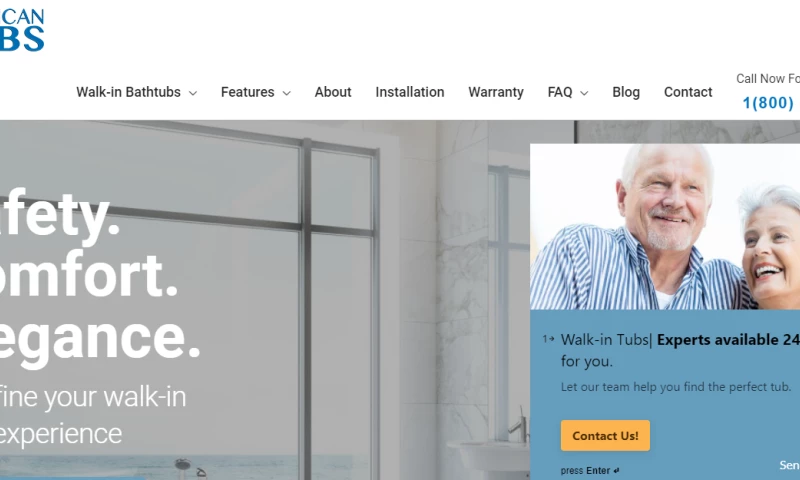Expand the Walk-in Bathtubs chevron
Image resolution: width=800 pixels, height=480 pixels.
tap(193, 93)
